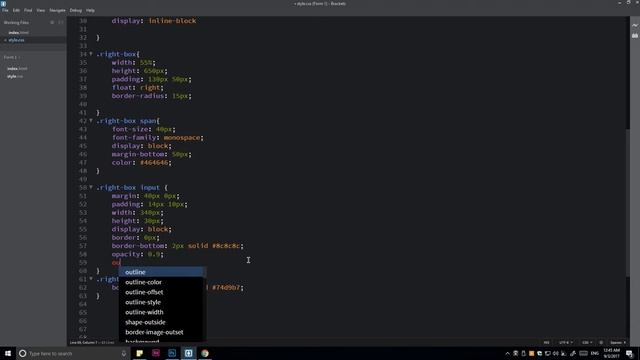This screenshot has height=360, width=640.
Task: Open Adobe InDesign from taskbar
Action: pyautogui.click(x=156, y=353)
